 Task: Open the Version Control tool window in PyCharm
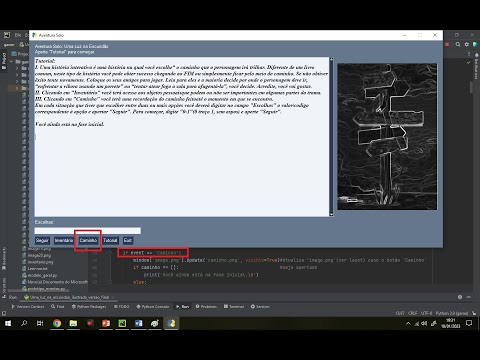coord(28,306)
